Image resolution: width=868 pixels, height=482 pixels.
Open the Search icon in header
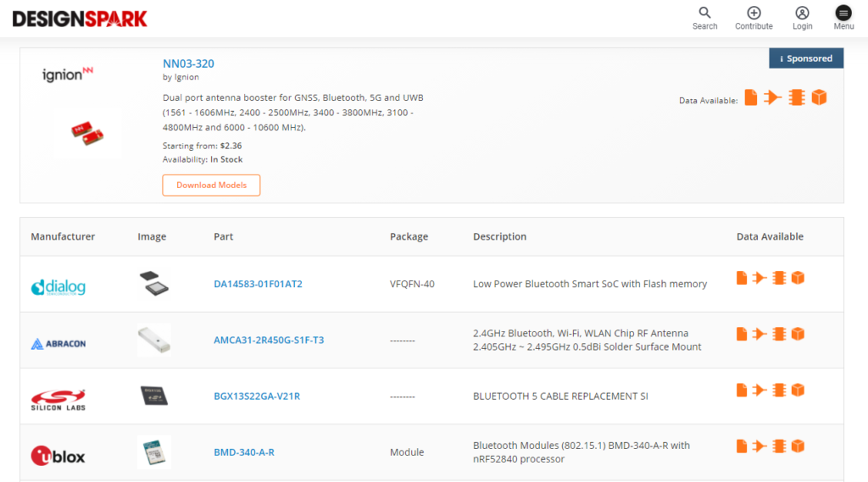704,13
